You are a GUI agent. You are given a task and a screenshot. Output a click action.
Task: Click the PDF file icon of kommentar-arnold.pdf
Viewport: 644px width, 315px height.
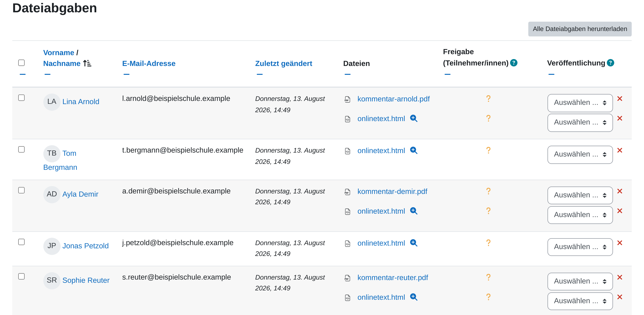(x=348, y=99)
